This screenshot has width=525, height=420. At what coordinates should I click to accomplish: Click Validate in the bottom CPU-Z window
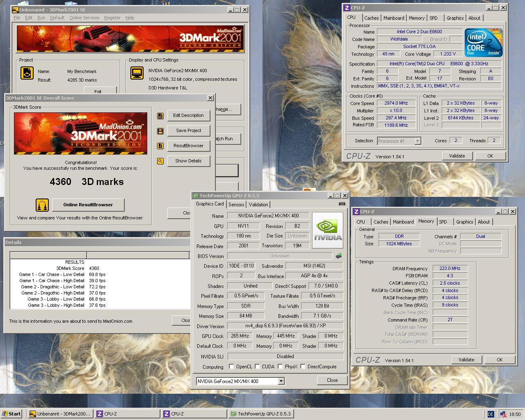click(466, 360)
